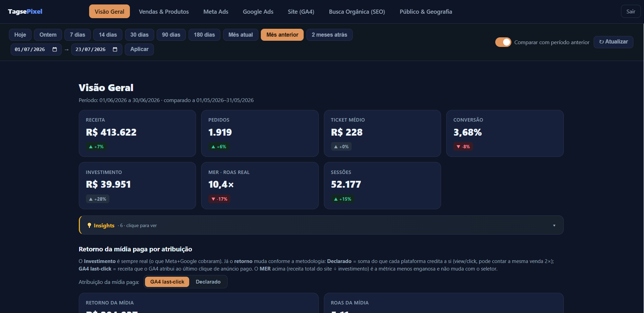Viewport: 644px width, 313px height.
Task: Click the -8% Conversão change badge
Action: (463, 147)
